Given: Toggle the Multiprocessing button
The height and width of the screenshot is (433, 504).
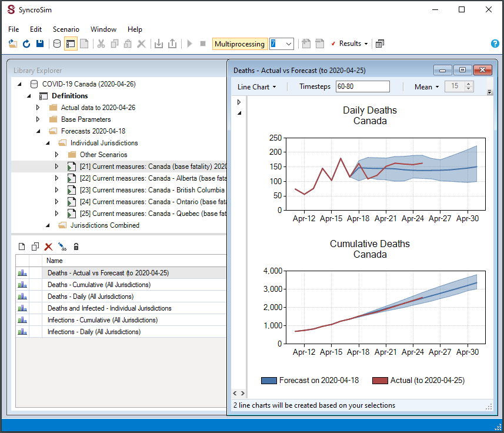Looking at the screenshot, I should (x=240, y=44).
